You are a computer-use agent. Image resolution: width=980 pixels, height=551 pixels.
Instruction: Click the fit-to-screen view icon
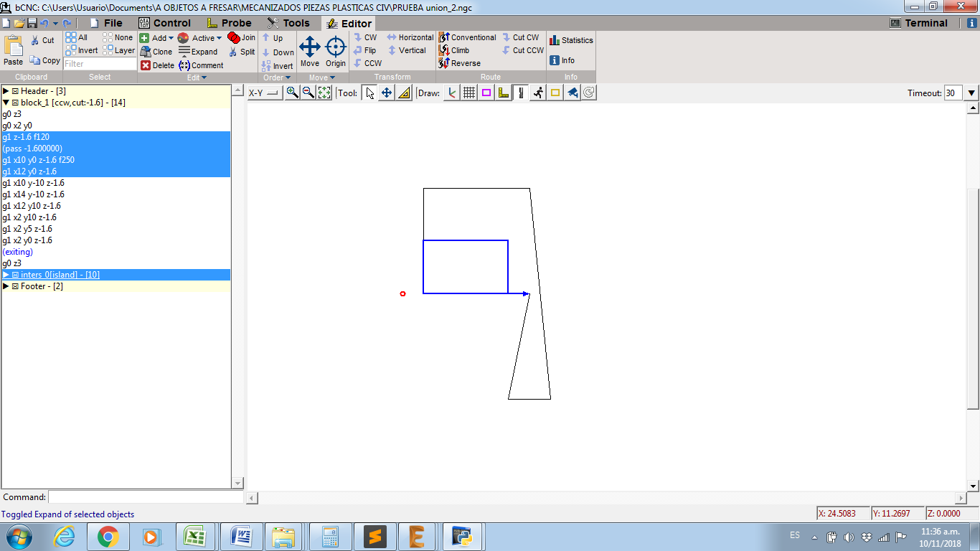point(324,93)
